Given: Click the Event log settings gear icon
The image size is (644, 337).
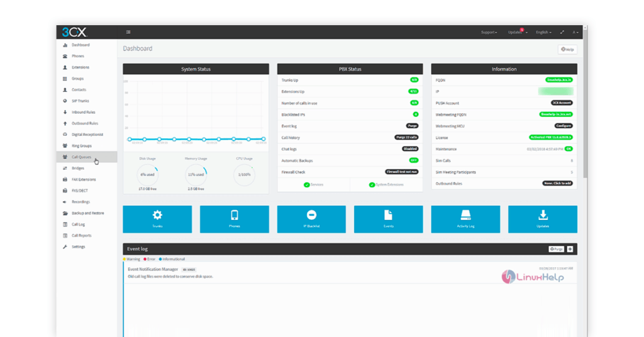Looking at the screenshot, I should 570,249.
